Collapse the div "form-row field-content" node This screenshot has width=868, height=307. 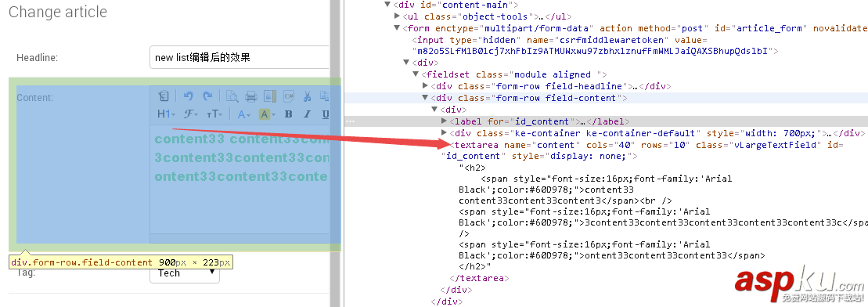[x=425, y=98]
